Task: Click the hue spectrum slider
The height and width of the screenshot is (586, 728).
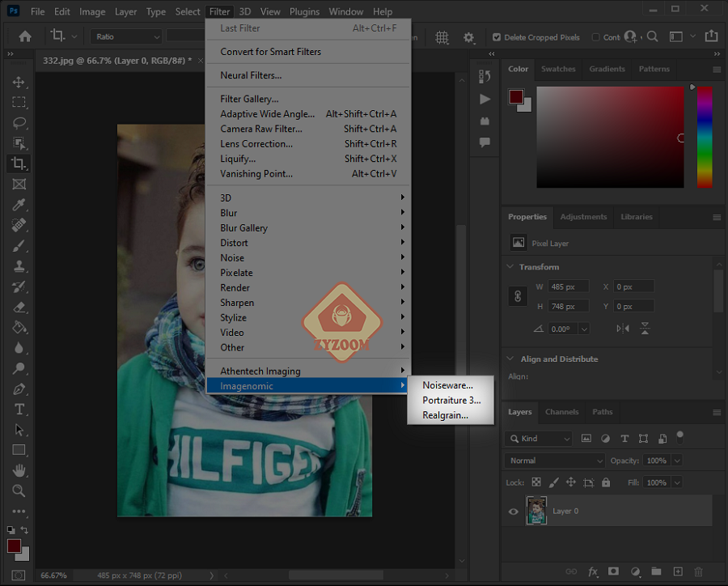Action: tap(705, 137)
